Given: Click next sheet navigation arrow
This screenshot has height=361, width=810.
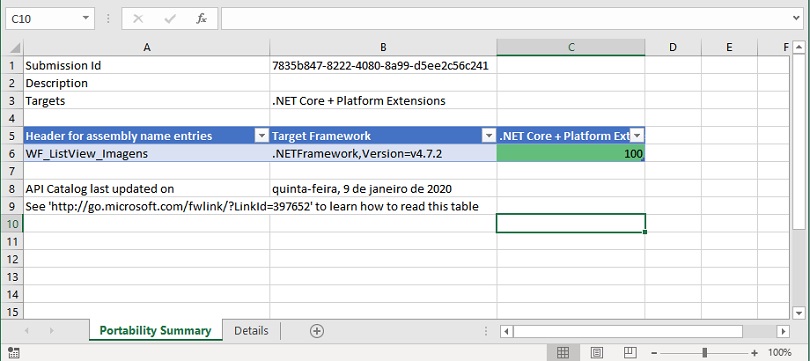Looking at the screenshot, I should pos(52,331).
